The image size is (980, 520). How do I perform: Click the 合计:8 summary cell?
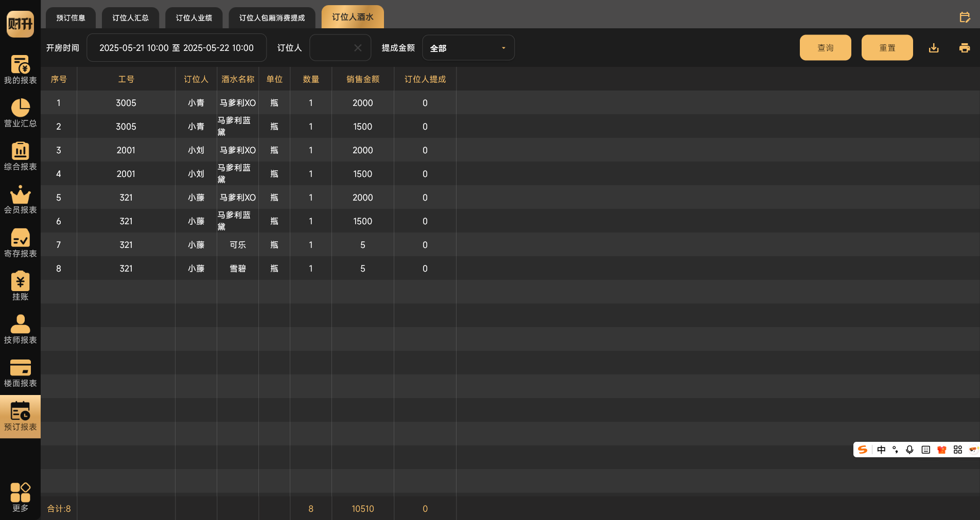(x=59, y=509)
